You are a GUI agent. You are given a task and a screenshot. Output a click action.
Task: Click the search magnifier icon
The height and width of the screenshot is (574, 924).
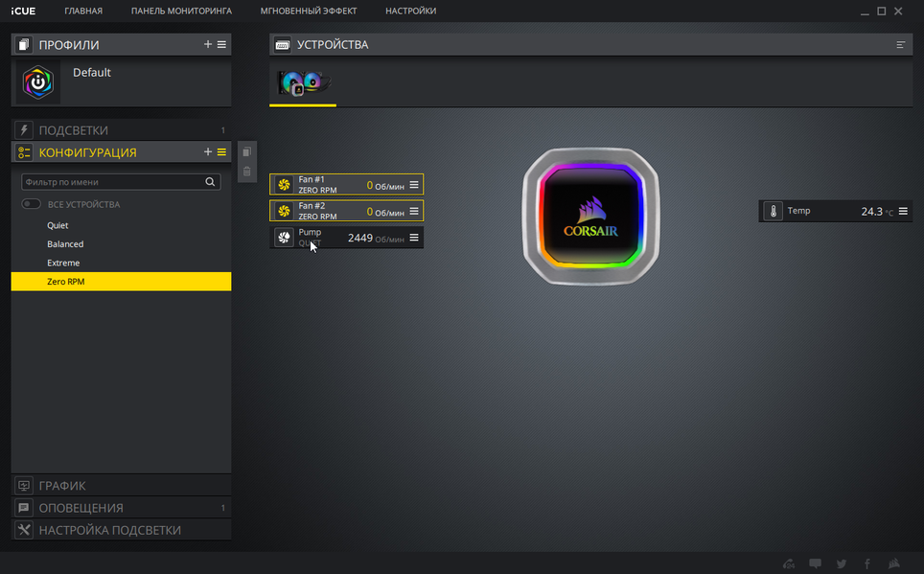coord(210,182)
